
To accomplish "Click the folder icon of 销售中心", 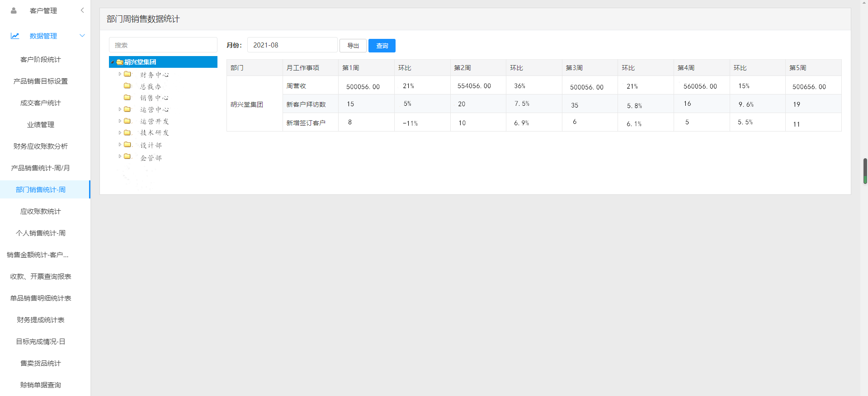I will 127,97.
